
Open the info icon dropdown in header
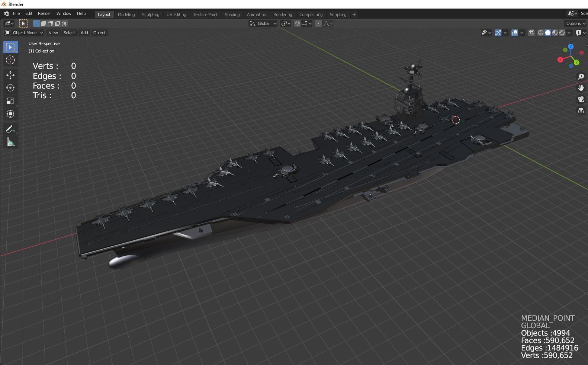(x=580, y=33)
